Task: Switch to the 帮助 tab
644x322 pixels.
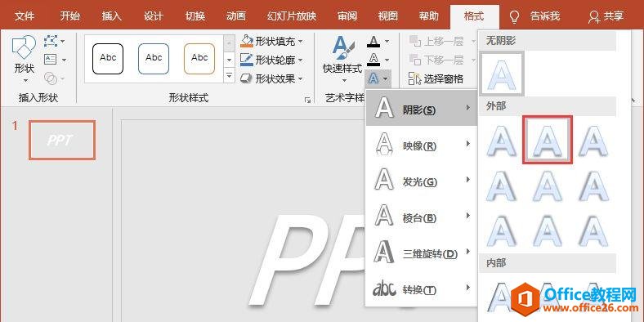Action: point(429,16)
